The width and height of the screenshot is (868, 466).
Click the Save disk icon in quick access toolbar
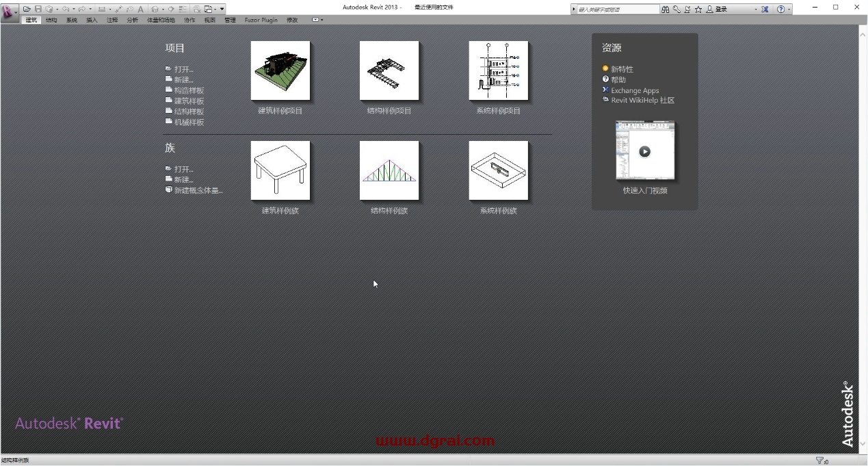pos(38,9)
